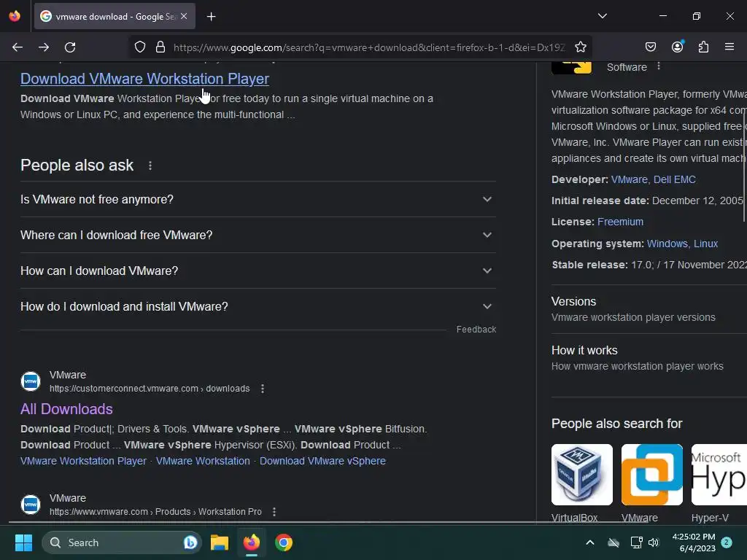Open network status tray icon
Image resolution: width=747 pixels, height=560 pixels.
point(636,542)
